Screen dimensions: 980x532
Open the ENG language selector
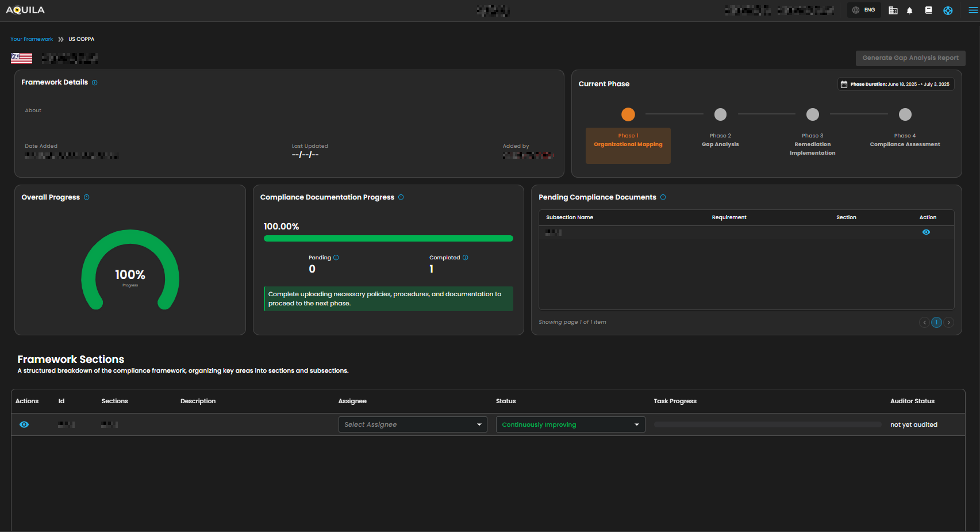tap(864, 10)
